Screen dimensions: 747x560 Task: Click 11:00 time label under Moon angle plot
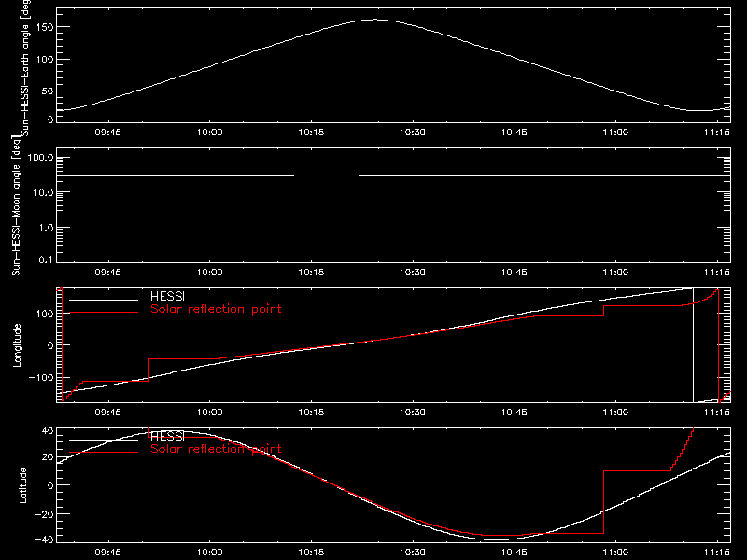(615, 273)
